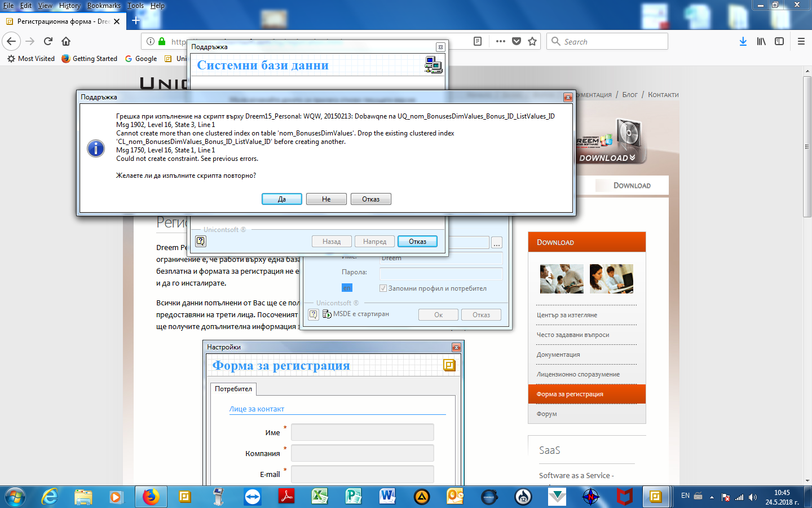Go to Firefox home page
This screenshot has width=812, height=508.
tap(66, 41)
